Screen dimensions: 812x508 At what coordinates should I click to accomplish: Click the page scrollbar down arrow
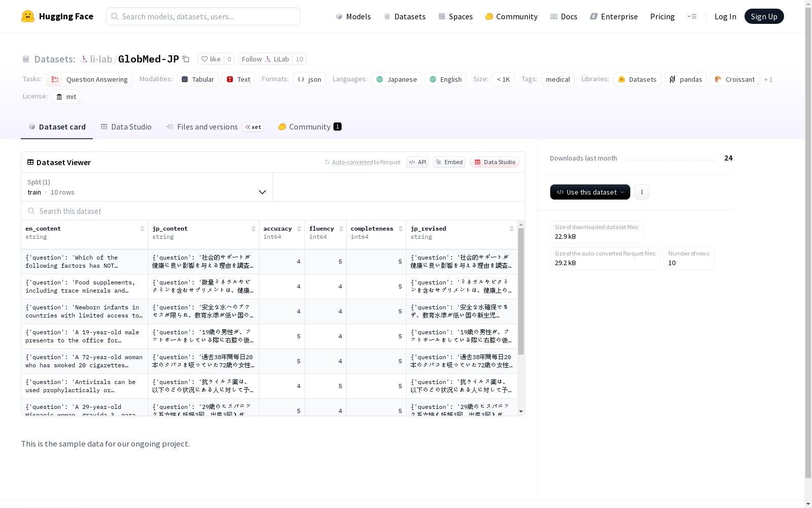[808, 504]
